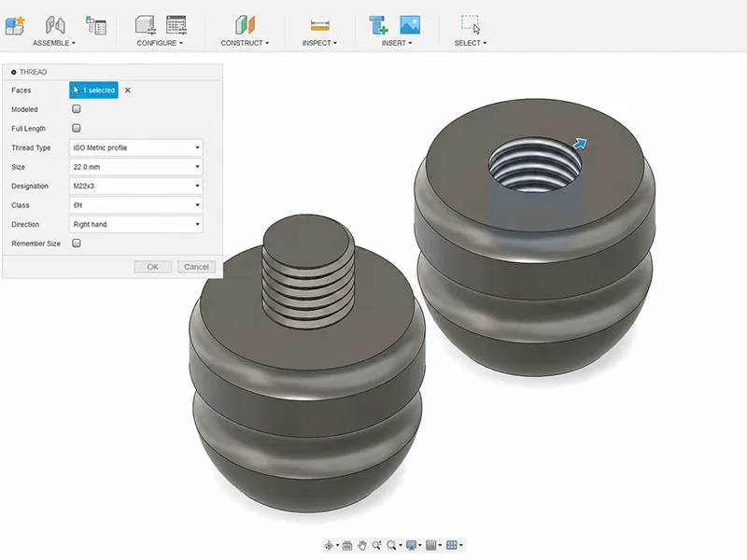Open the INSERT menu
This screenshot has width=747, height=560.
(397, 43)
